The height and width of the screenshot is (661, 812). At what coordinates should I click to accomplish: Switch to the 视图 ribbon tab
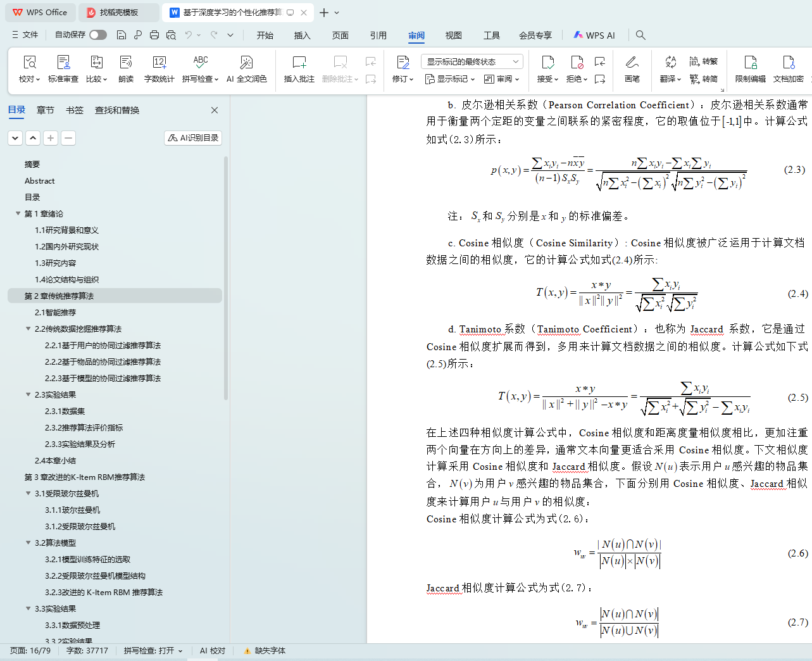pyautogui.click(x=453, y=35)
